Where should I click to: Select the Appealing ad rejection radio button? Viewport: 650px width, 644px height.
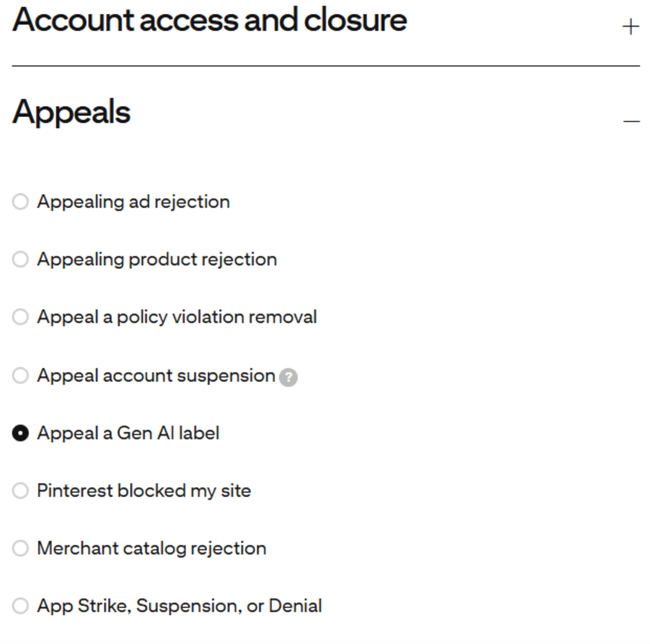(20, 202)
